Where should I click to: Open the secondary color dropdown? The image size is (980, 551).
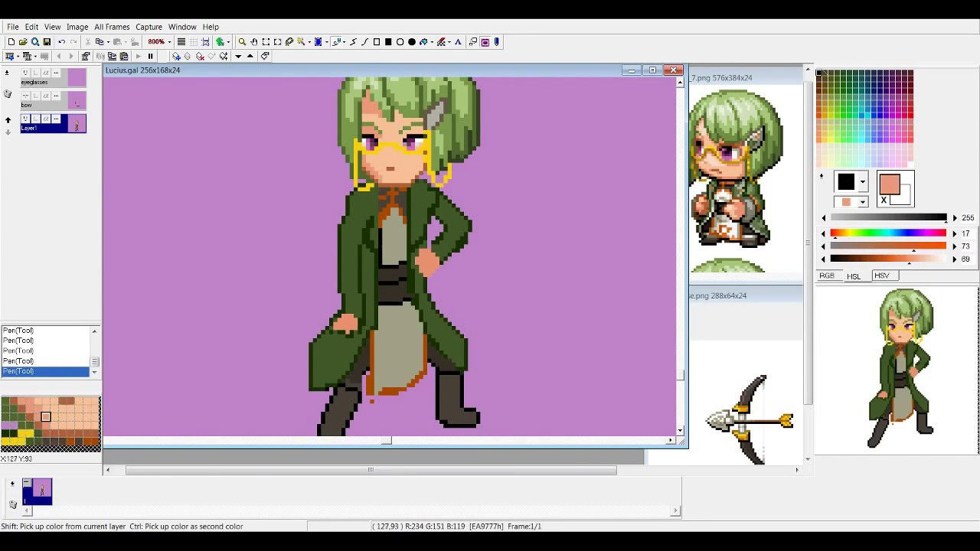(x=862, y=202)
